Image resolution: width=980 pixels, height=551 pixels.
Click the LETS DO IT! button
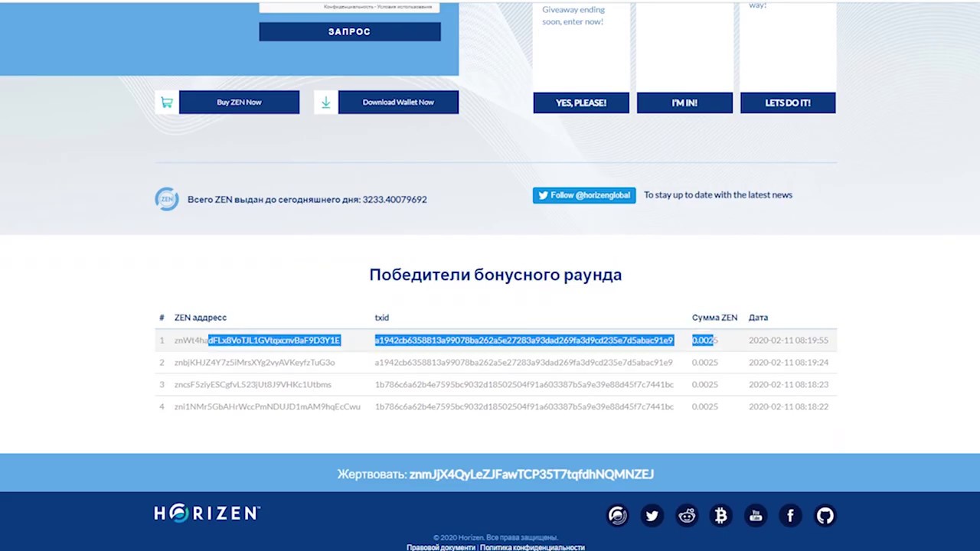click(x=788, y=103)
